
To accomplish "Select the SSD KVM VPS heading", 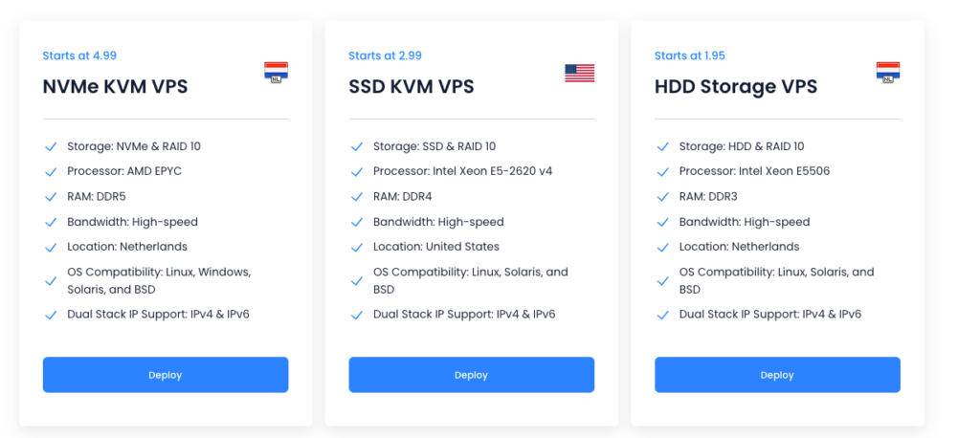I will pyautogui.click(x=412, y=87).
